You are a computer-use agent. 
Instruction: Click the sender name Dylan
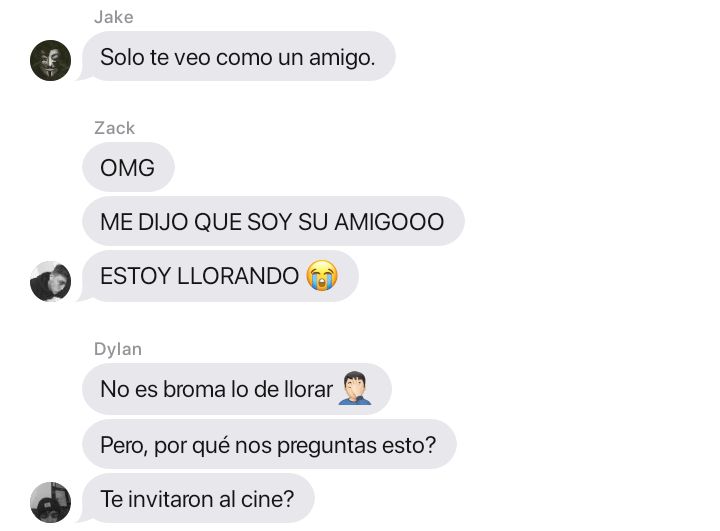pyautogui.click(x=118, y=349)
